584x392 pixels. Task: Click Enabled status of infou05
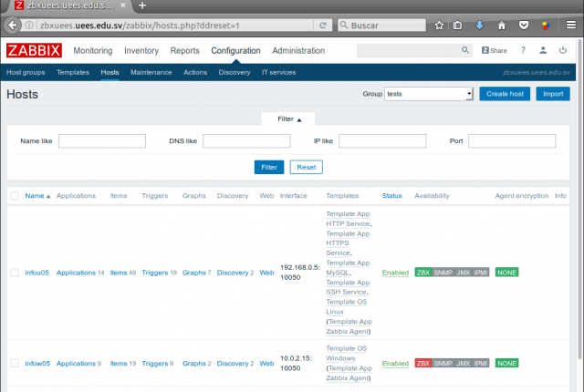pos(395,273)
